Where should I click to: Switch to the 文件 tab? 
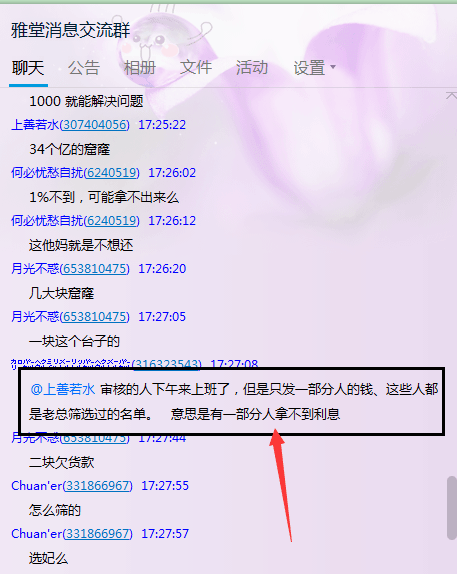pyautogui.click(x=196, y=68)
